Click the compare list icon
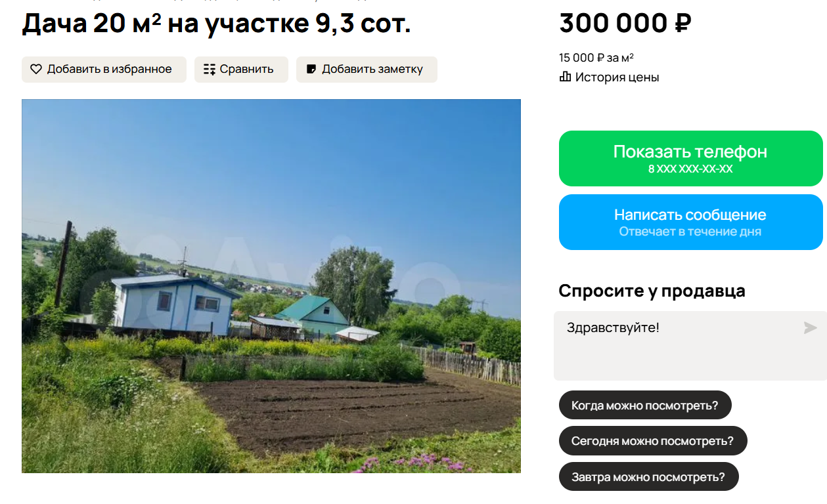 (x=210, y=69)
